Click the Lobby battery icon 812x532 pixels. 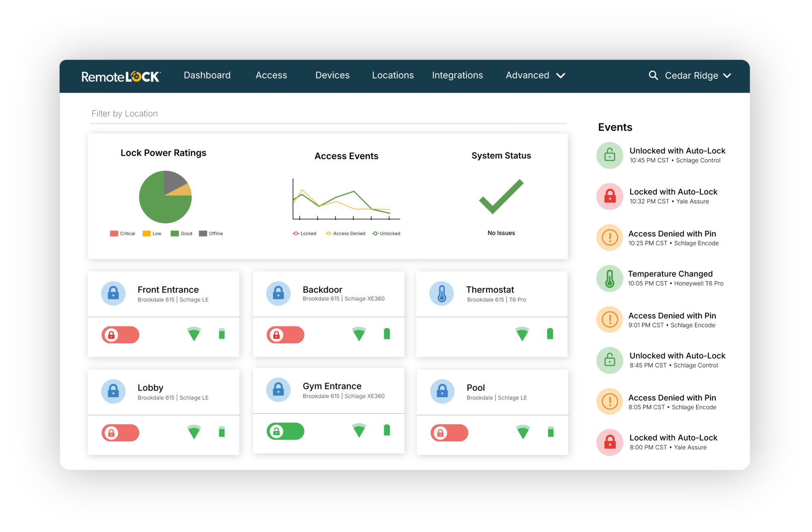[222, 432]
